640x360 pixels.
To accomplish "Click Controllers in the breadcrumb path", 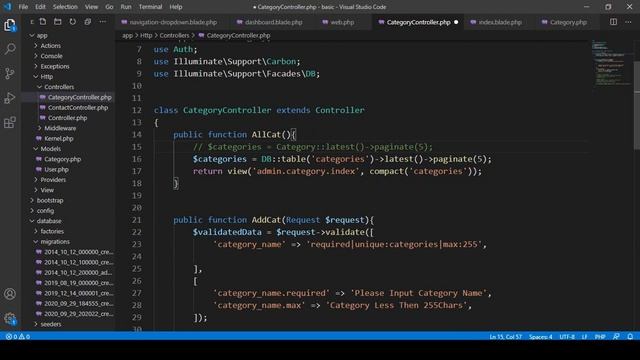I will coord(174,36).
